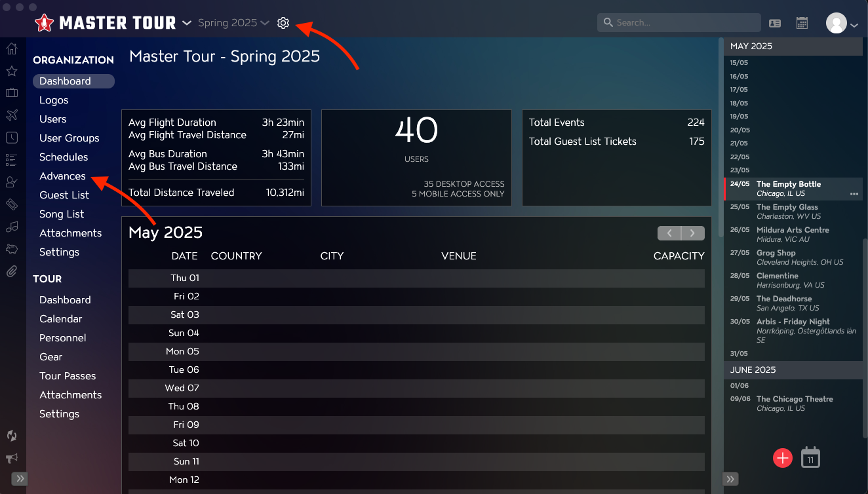
Task: Open Schedules menu item
Action: point(64,157)
